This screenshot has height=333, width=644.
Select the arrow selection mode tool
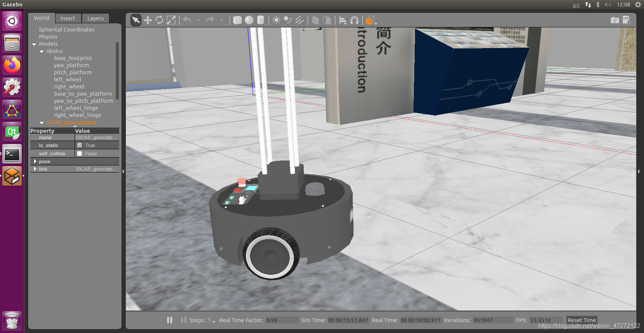[136, 20]
